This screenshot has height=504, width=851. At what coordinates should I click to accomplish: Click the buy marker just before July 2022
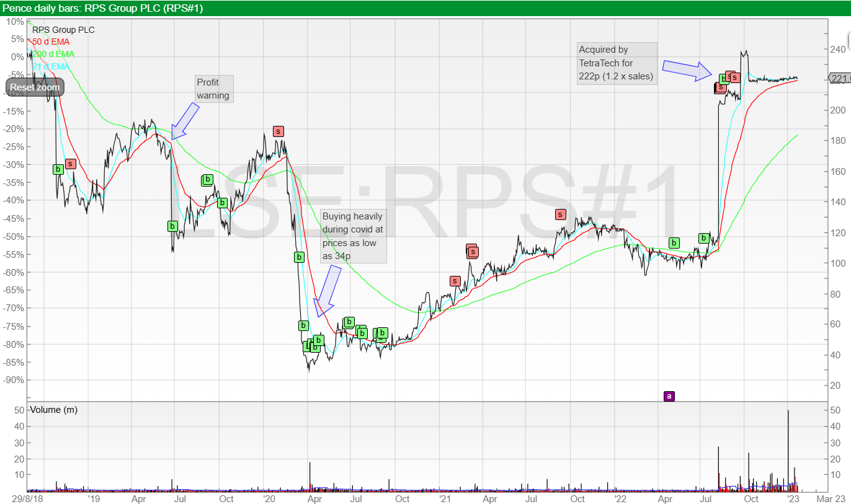704,238
